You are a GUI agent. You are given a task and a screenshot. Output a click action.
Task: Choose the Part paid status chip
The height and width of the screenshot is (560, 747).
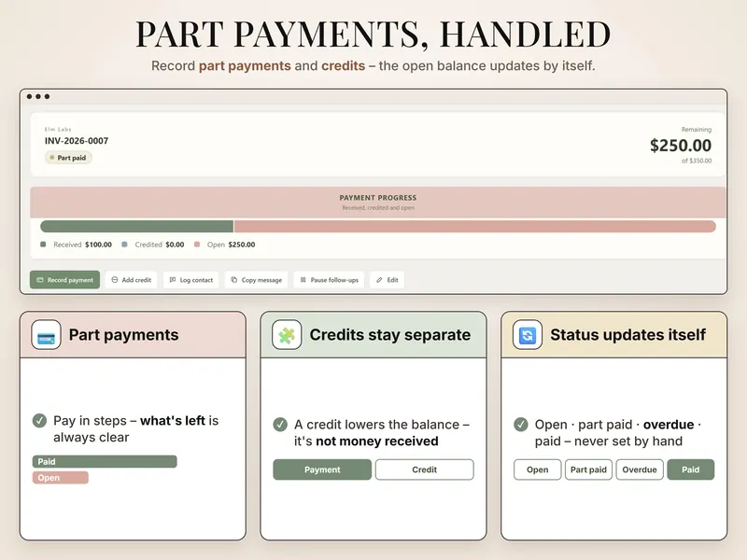click(588, 469)
